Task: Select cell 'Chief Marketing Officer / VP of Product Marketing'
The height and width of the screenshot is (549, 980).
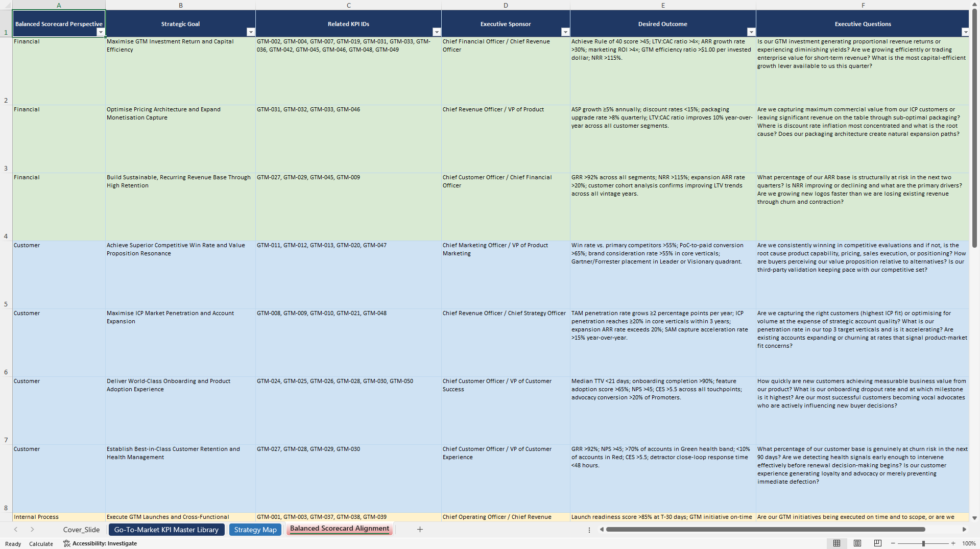Action: click(x=506, y=275)
